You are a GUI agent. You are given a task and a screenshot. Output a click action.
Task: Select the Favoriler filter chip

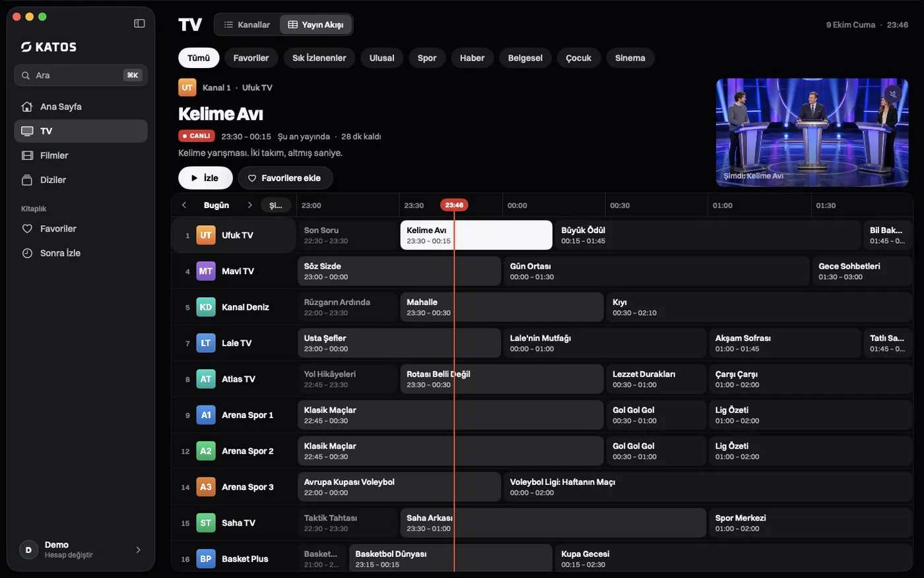(251, 58)
